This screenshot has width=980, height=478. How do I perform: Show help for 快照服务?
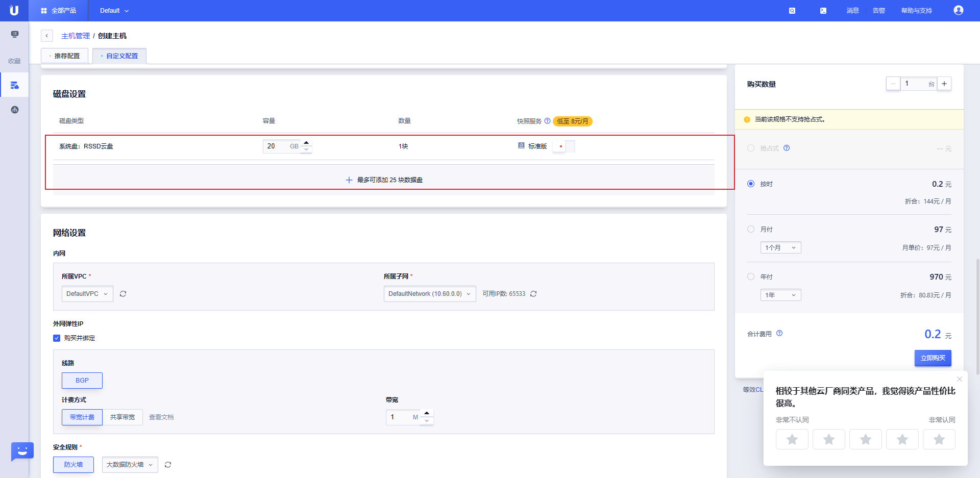point(547,121)
